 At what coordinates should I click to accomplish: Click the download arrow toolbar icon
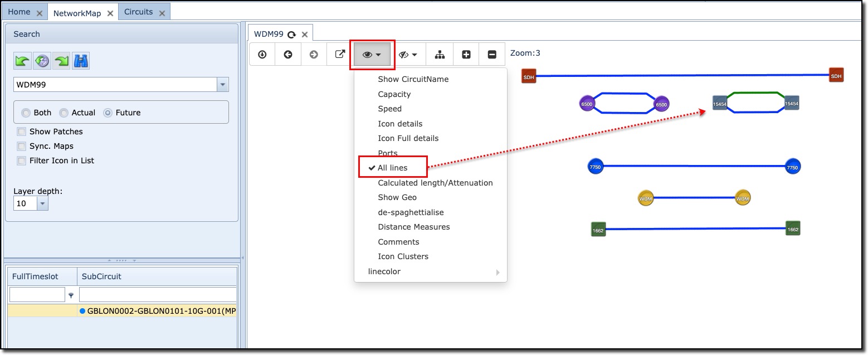(x=262, y=55)
